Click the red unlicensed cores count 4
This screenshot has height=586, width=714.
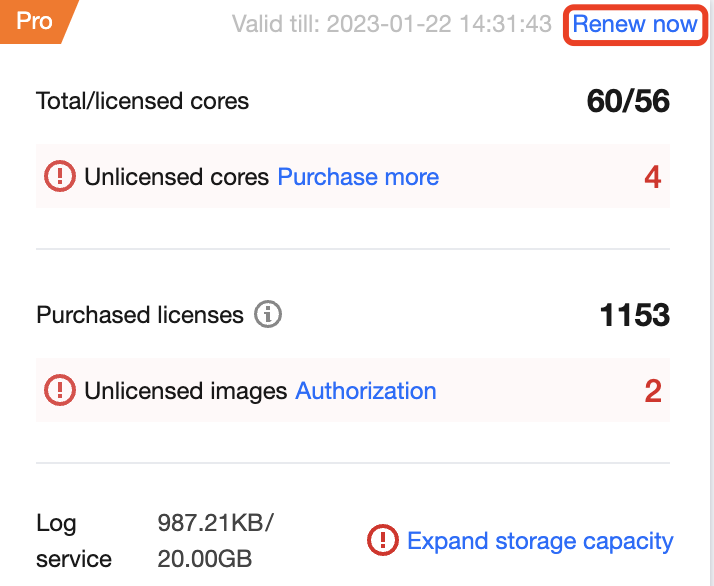pos(652,177)
